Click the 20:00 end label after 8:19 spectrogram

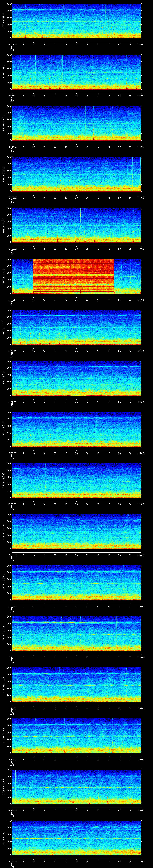(x=141, y=300)
